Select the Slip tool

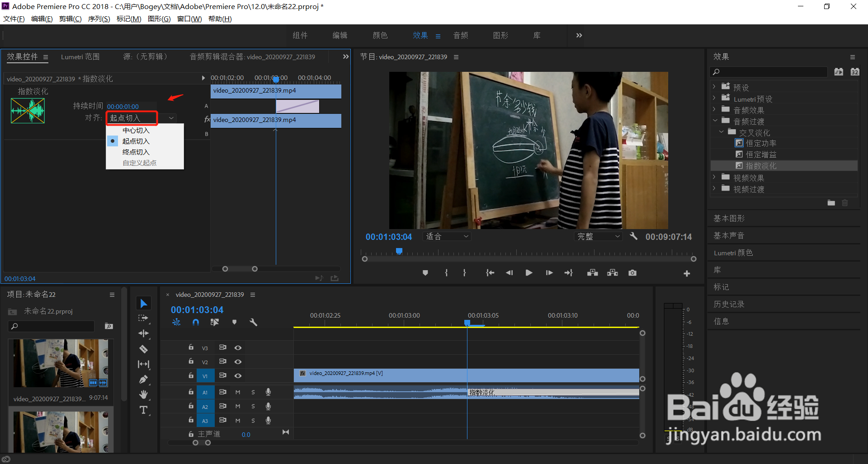pyautogui.click(x=143, y=364)
